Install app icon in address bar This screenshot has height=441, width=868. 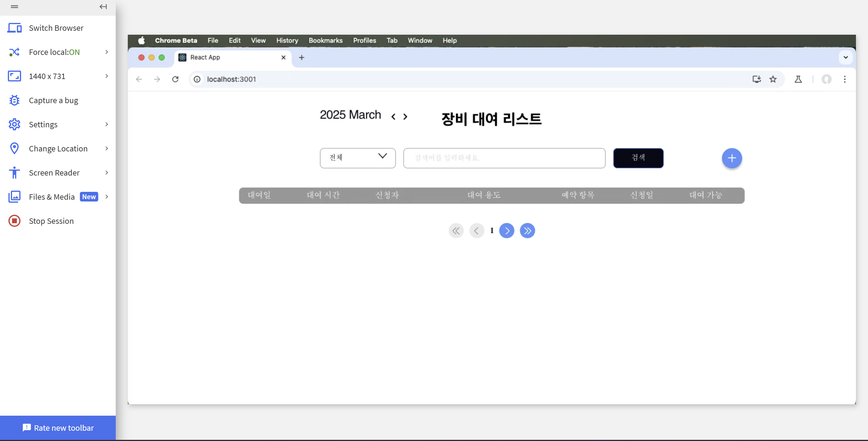[756, 79]
